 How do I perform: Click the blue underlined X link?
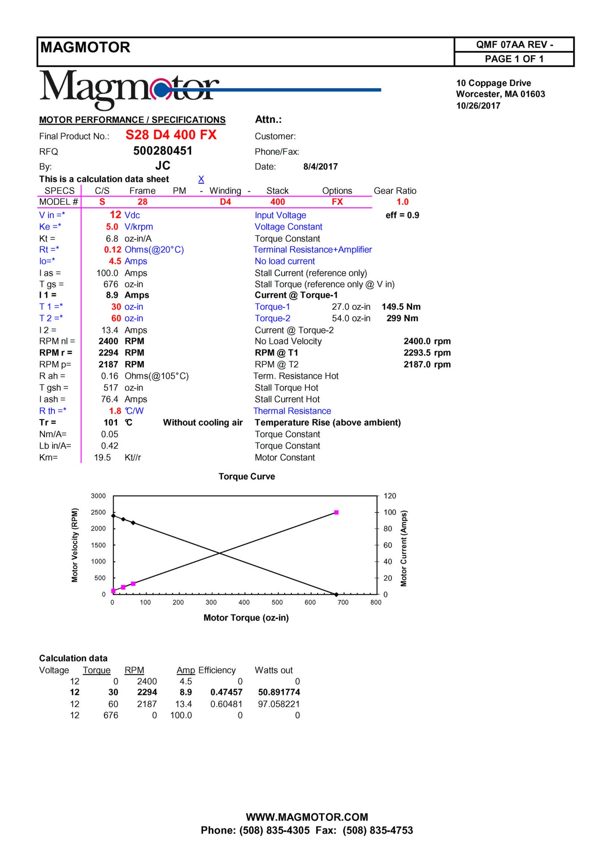click(201, 179)
